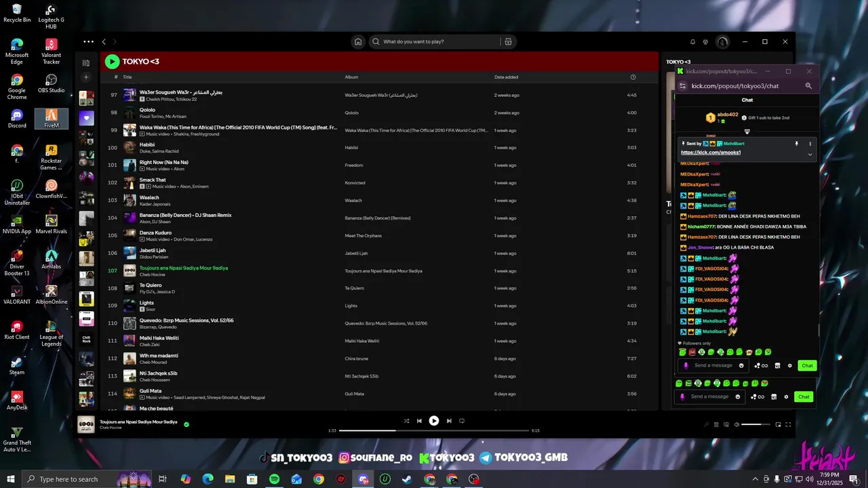Open artist link Cheb Zaki

coord(149,344)
